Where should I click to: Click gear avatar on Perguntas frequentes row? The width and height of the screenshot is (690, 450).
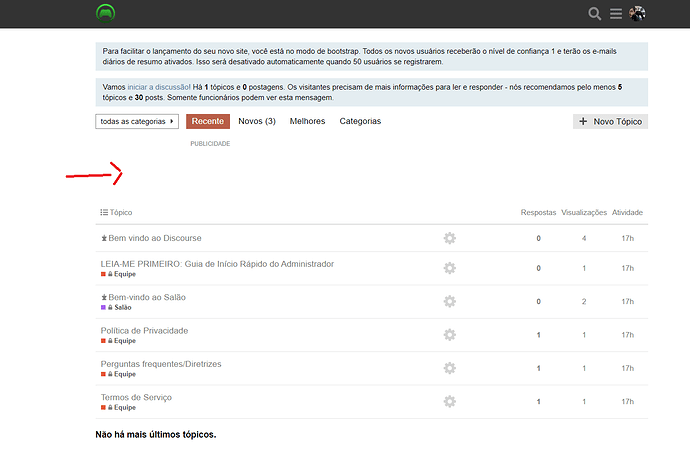[x=449, y=369]
